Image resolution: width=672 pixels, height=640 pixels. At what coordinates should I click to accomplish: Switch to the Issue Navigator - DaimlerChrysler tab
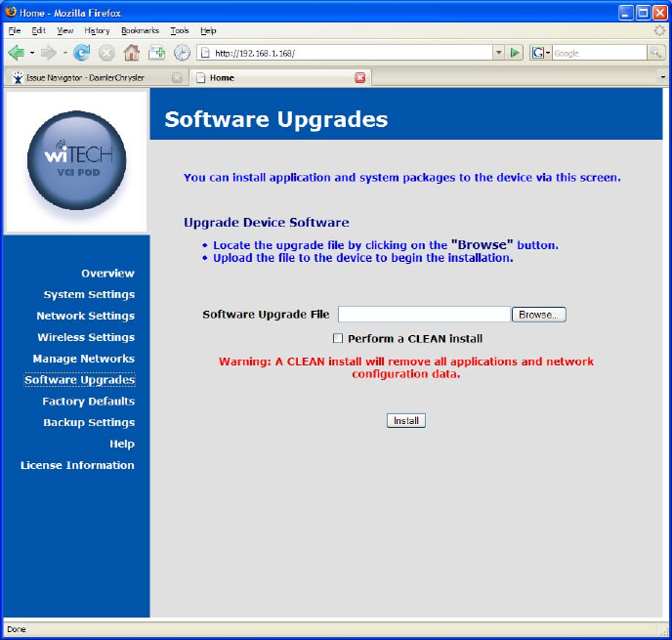96,77
